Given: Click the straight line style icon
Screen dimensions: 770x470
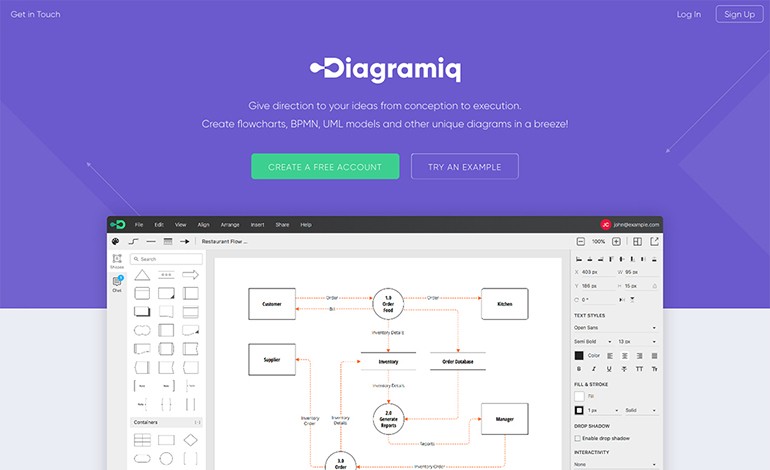Looking at the screenshot, I should point(151,241).
